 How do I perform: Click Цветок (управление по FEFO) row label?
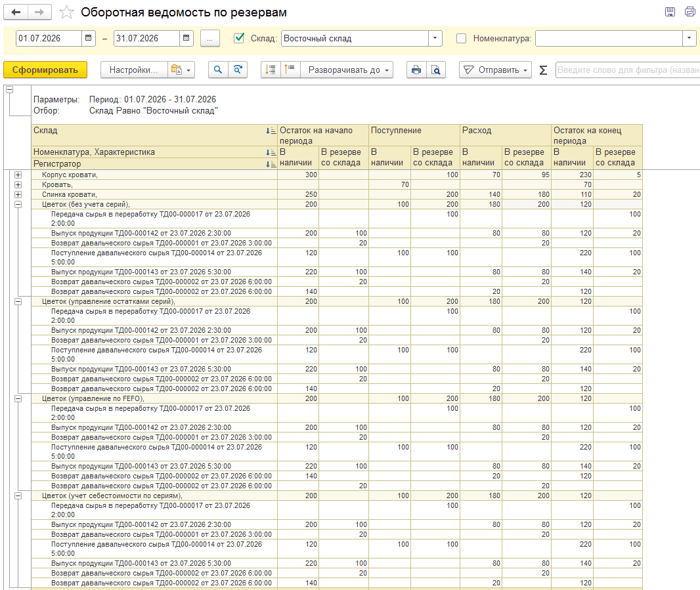[93, 398]
